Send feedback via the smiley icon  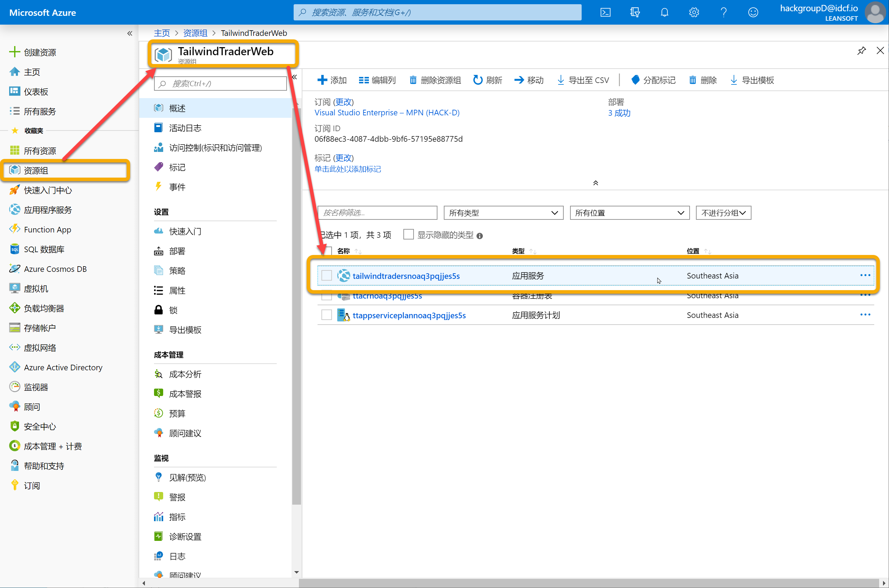click(753, 12)
